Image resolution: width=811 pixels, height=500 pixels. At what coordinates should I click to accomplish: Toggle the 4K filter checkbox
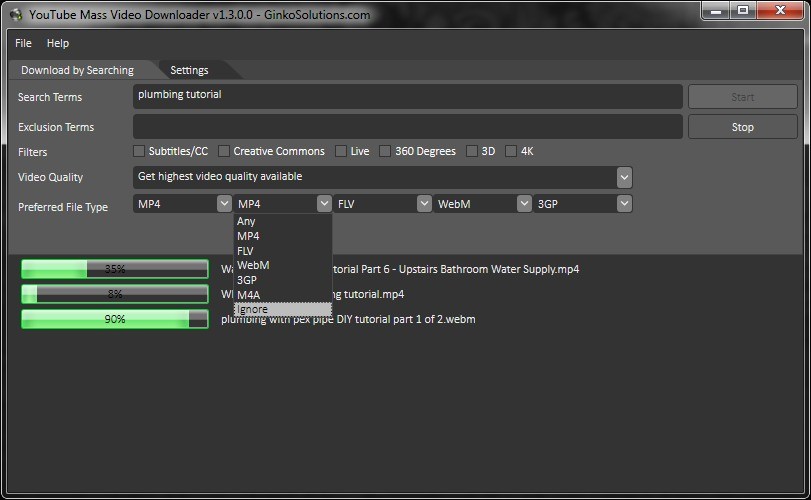pyautogui.click(x=510, y=151)
